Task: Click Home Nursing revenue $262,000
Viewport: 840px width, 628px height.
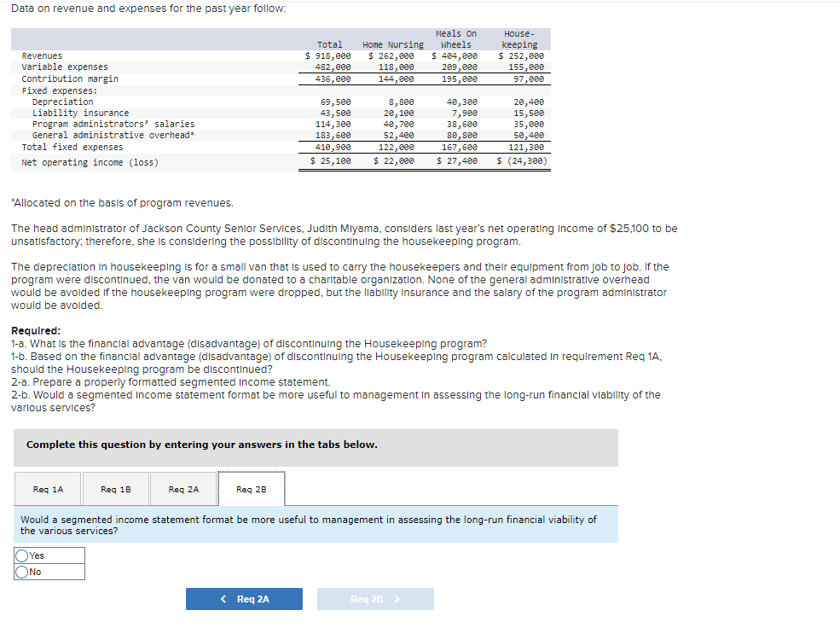Action: 391,55
